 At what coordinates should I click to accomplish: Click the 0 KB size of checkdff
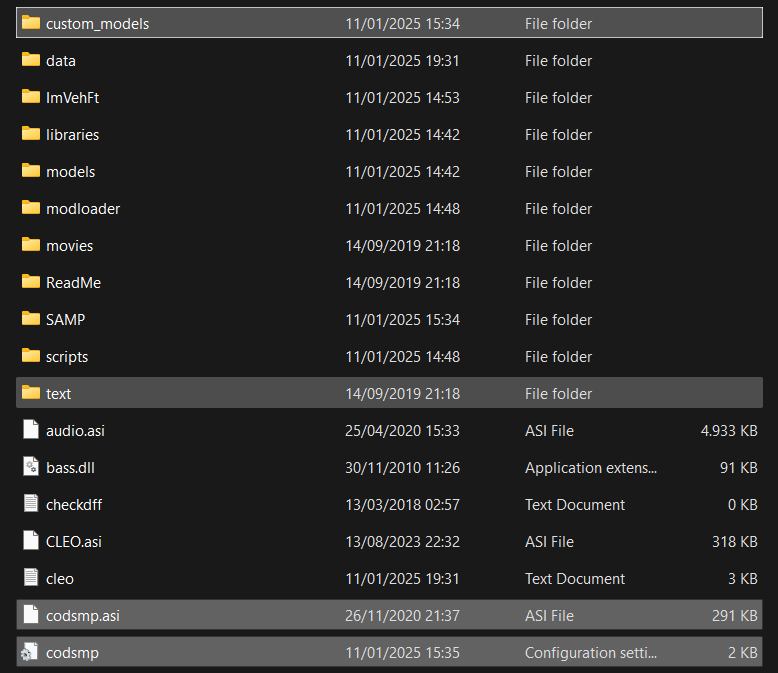[x=743, y=505]
